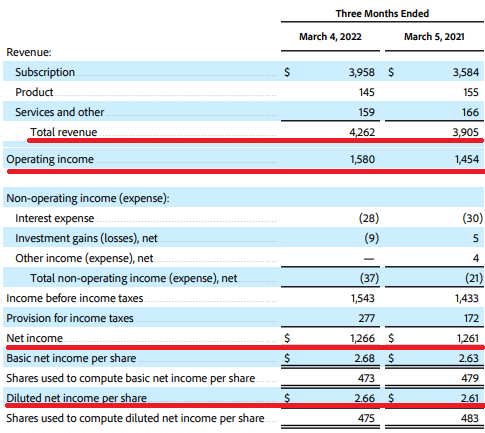Select Total revenue value 4,262
Image resolution: width=485 pixels, height=433 pixels.
(x=362, y=132)
